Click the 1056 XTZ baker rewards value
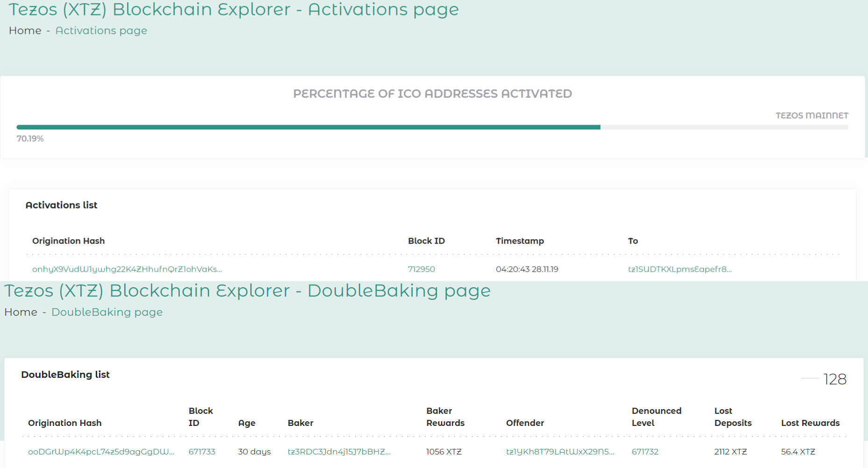 click(x=444, y=452)
